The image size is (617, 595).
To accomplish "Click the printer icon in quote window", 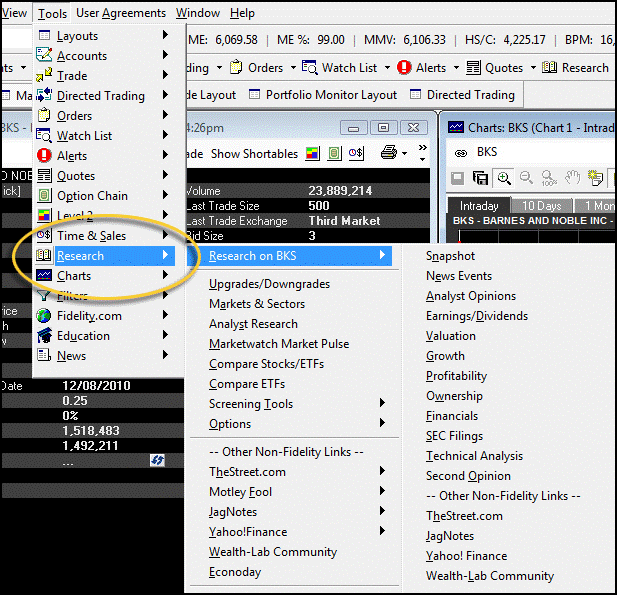I will 389,152.
